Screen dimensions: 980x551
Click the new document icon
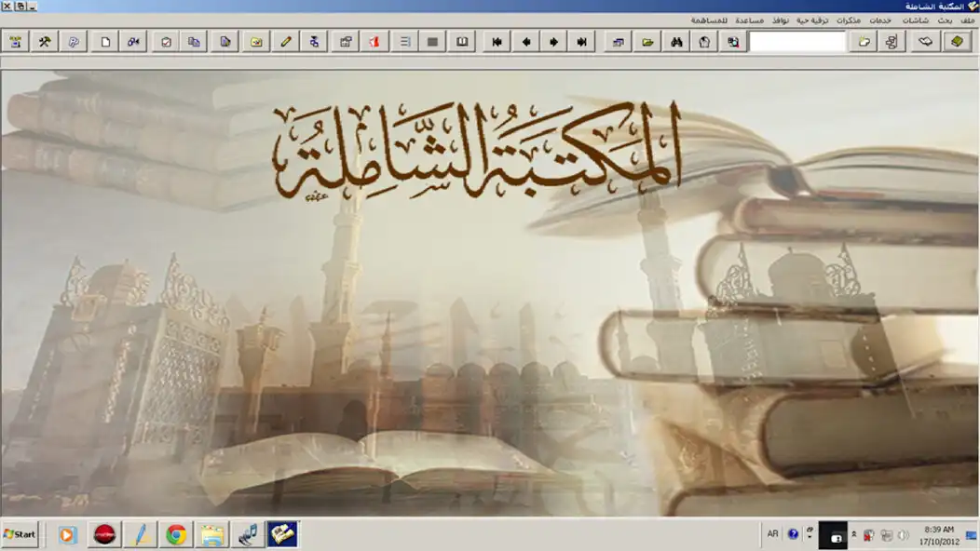coord(103,41)
